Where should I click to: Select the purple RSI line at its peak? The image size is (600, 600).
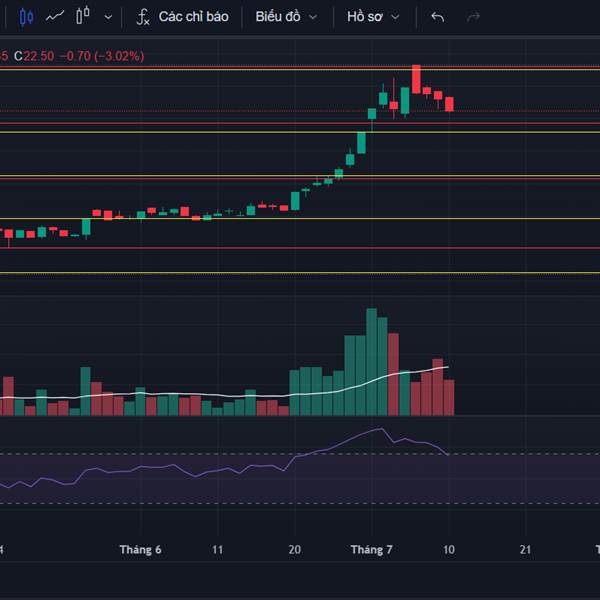[x=381, y=429]
